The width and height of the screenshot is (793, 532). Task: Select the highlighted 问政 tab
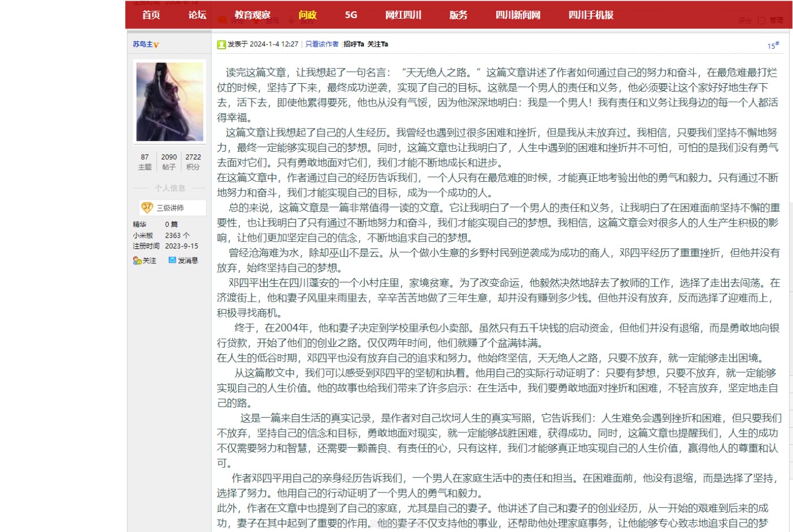[308, 15]
